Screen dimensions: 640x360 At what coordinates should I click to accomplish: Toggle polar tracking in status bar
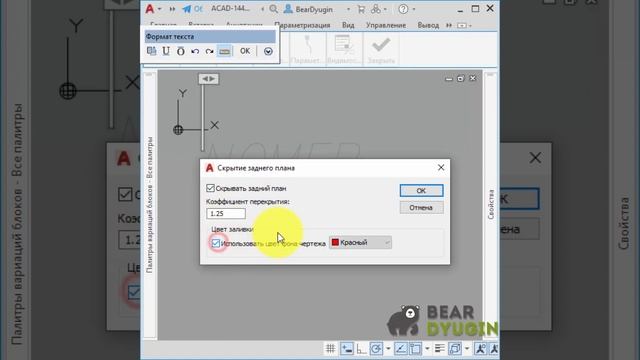coord(376,349)
